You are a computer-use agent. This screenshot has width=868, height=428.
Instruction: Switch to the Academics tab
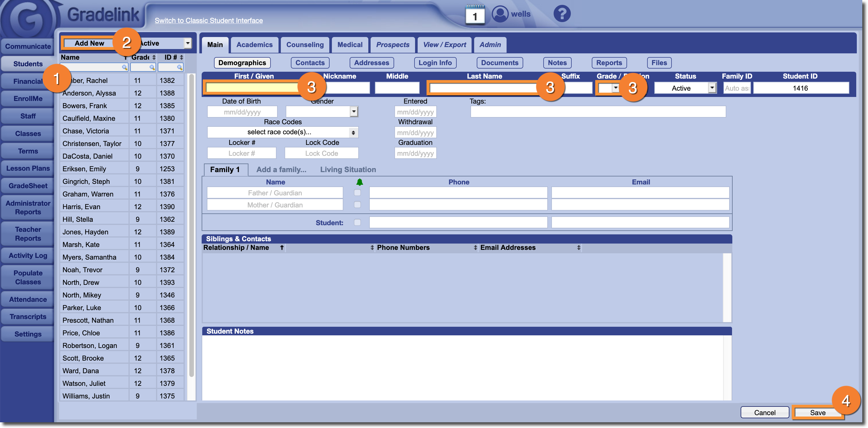click(x=254, y=45)
